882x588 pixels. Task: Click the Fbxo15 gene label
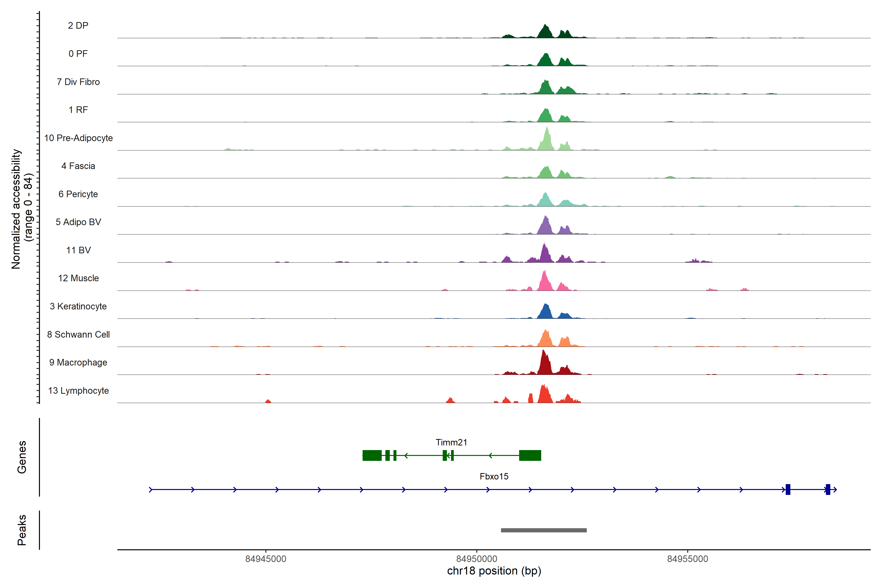click(x=494, y=476)
